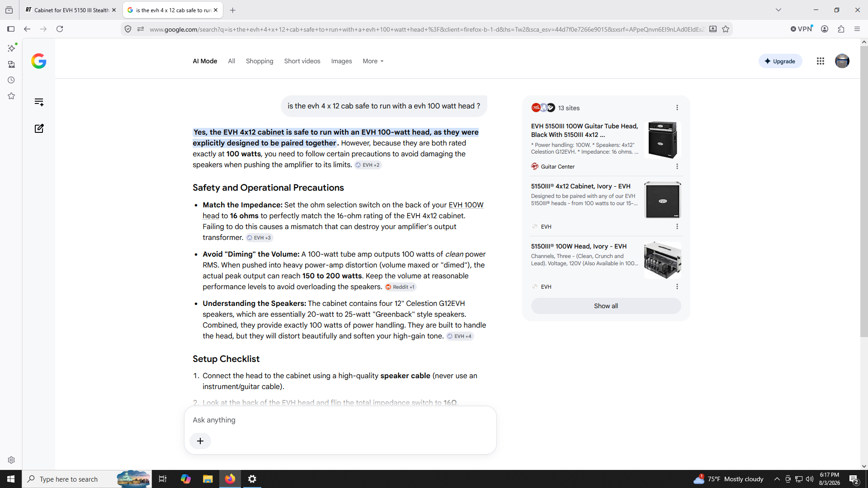This screenshot has height=488, width=868.
Task: Show hidden system tray icons
Action: 777,479
